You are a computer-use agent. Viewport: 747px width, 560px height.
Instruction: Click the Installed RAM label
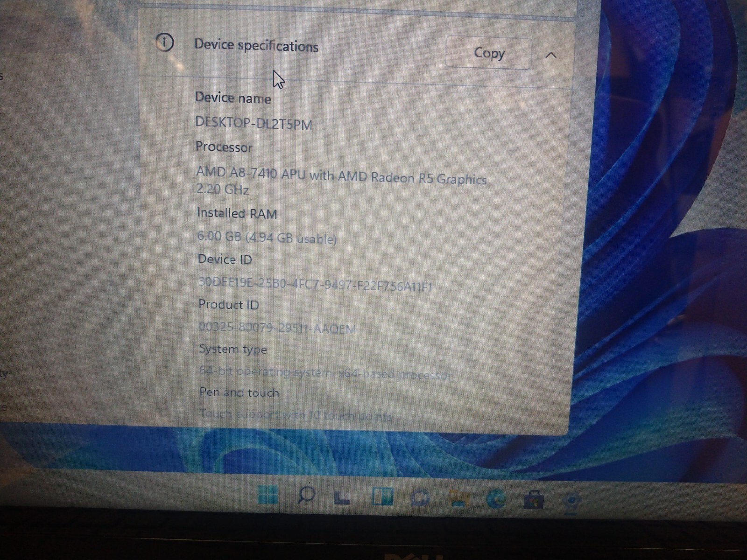pyautogui.click(x=237, y=213)
